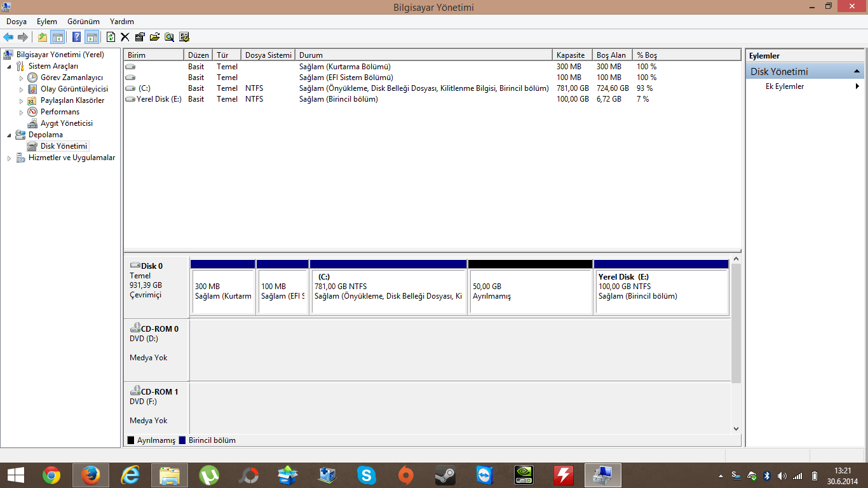Sort by the Tür column header
868x488 pixels.
pyautogui.click(x=227, y=55)
